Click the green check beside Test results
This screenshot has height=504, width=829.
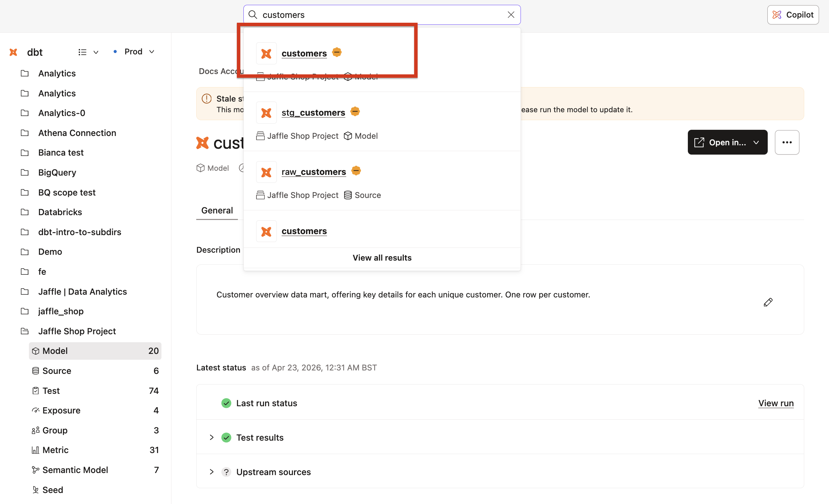click(x=226, y=438)
